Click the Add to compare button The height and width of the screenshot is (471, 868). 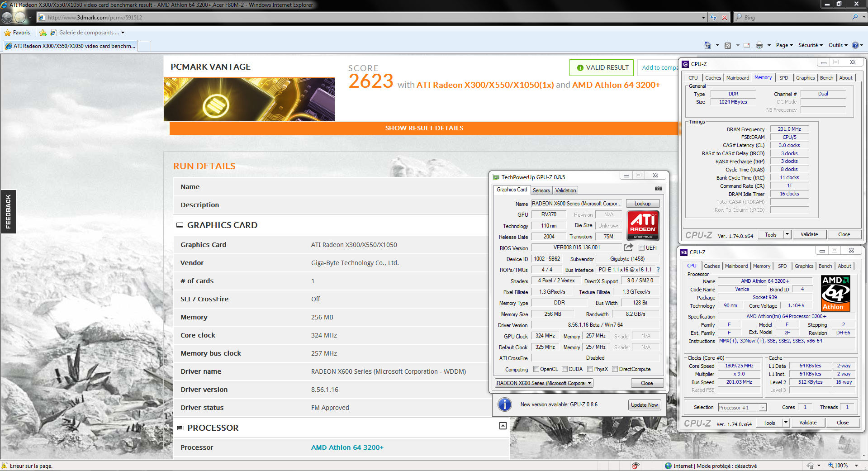[x=658, y=67]
